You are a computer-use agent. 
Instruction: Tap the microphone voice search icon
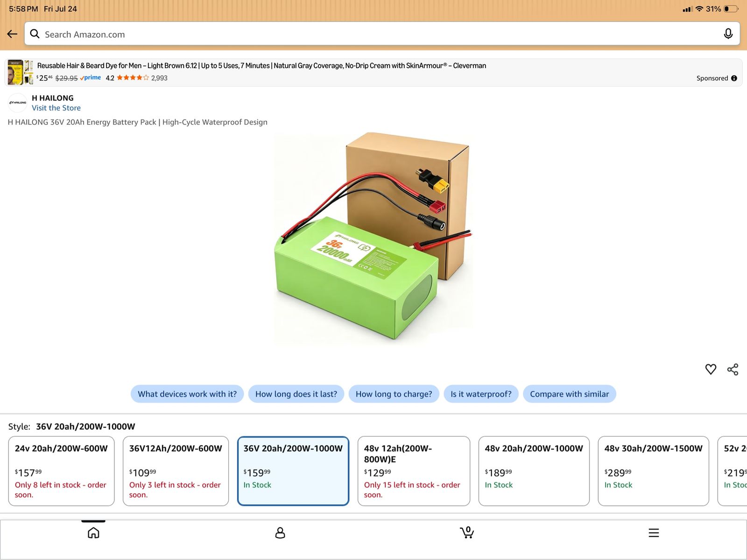pyautogui.click(x=728, y=34)
